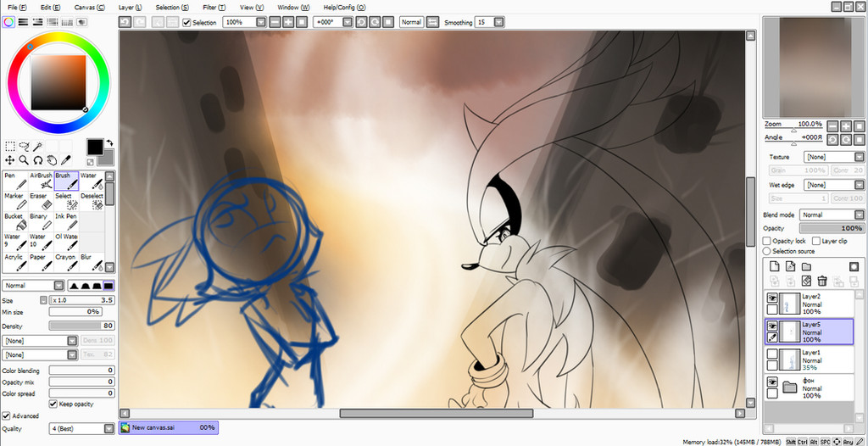
Task: Create a new layer in layer panel
Action: coord(775,266)
